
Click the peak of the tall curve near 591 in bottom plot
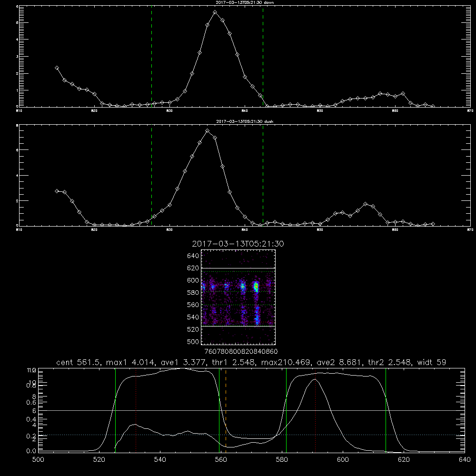pyautogui.click(x=315, y=379)
